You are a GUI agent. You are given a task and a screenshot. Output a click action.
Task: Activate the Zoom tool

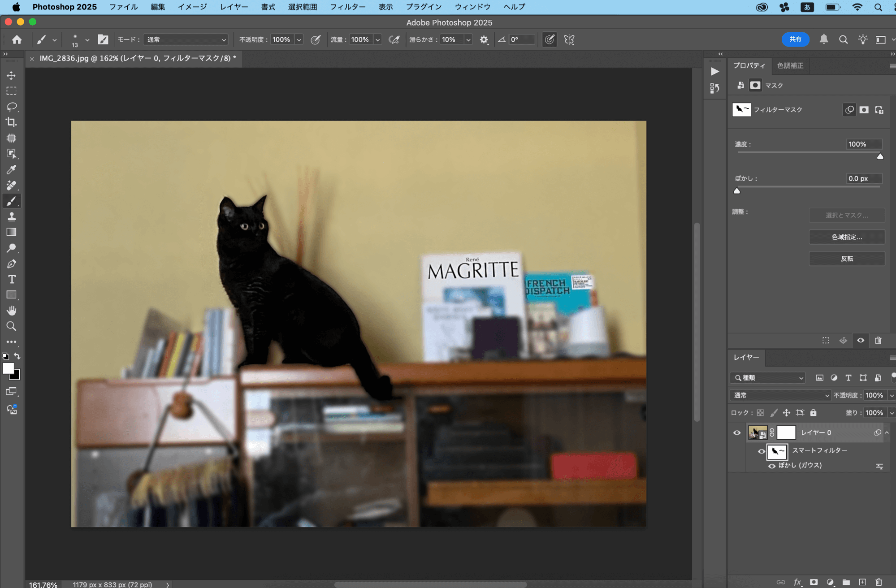(x=12, y=326)
